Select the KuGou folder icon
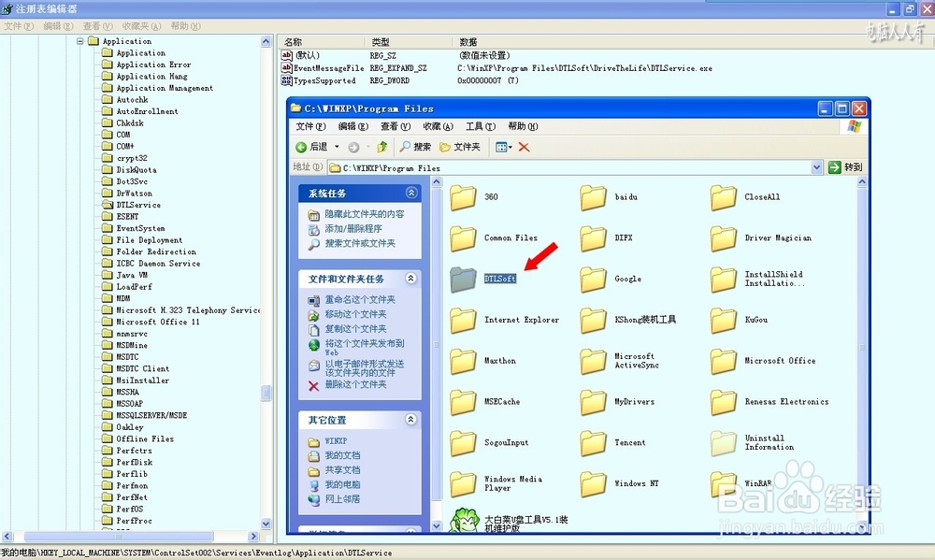This screenshot has width=935, height=560. click(724, 321)
